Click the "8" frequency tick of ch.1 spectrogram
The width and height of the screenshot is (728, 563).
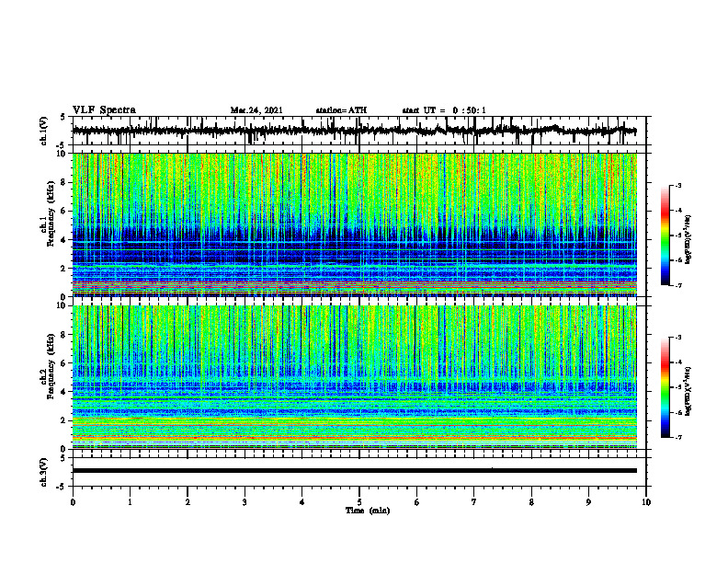pyautogui.click(x=63, y=182)
